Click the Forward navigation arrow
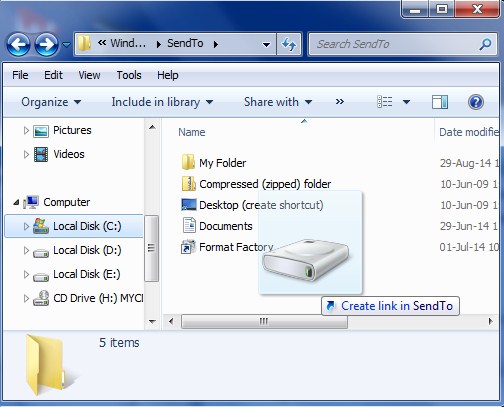Screen dimensions: 504x407 click(x=46, y=44)
